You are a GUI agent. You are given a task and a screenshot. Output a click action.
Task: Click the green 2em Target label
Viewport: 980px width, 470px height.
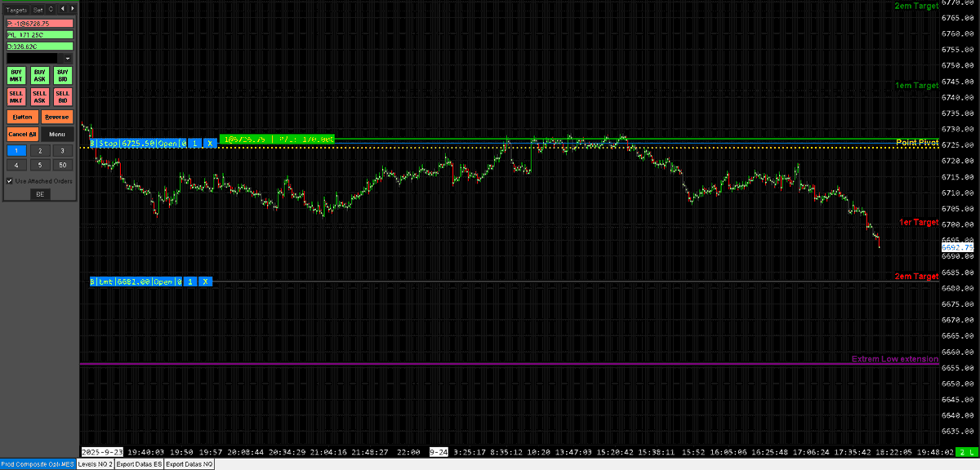pos(916,6)
